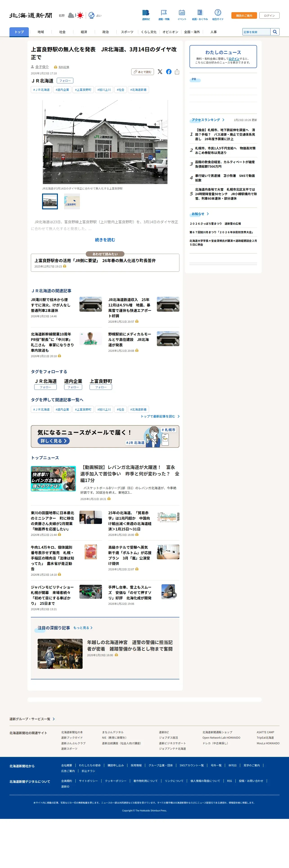Select the くらし文化 nav item
Viewport: 289px width, 868px height.
pyautogui.click(x=149, y=32)
